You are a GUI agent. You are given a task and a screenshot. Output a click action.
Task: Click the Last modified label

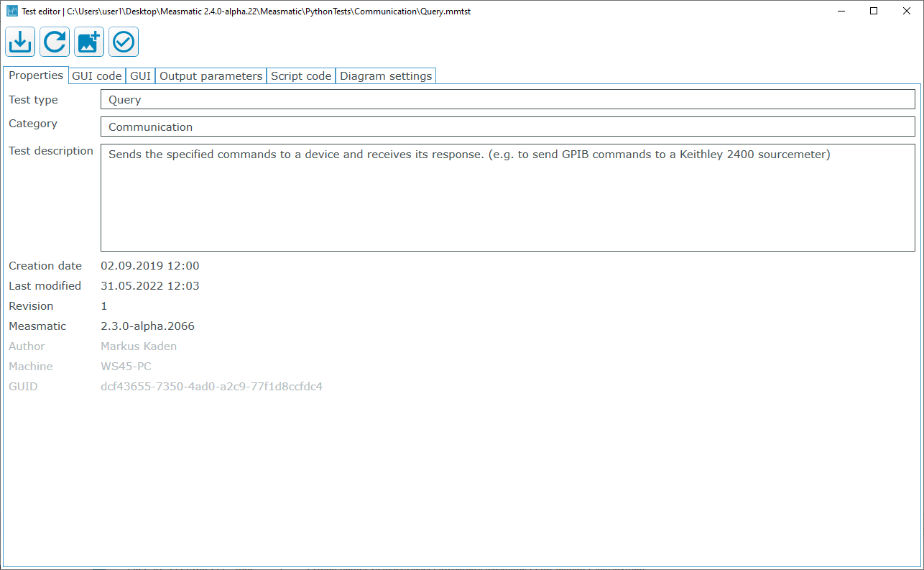pos(45,286)
